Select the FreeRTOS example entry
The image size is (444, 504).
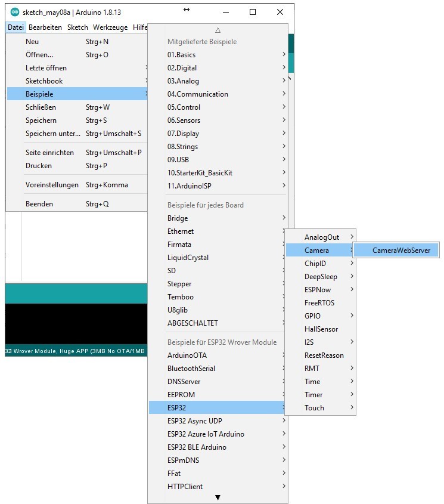(x=319, y=303)
